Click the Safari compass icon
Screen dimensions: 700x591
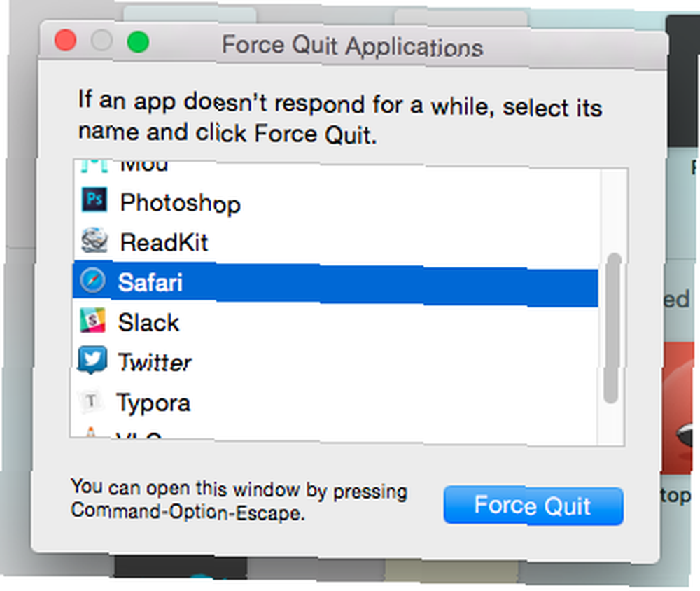coord(93,281)
